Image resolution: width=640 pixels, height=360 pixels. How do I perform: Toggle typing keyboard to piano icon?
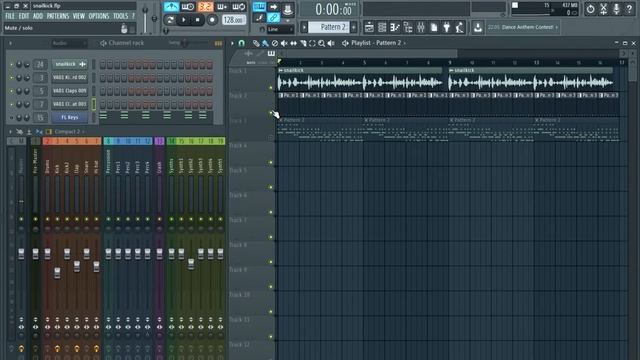pyautogui.click(x=259, y=7)
